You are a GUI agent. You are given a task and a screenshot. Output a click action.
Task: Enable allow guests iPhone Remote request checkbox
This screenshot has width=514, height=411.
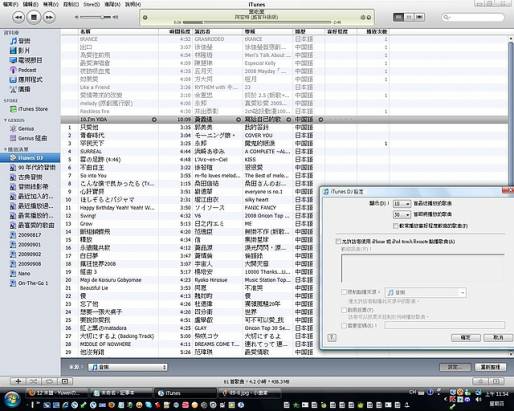[338, 241]
